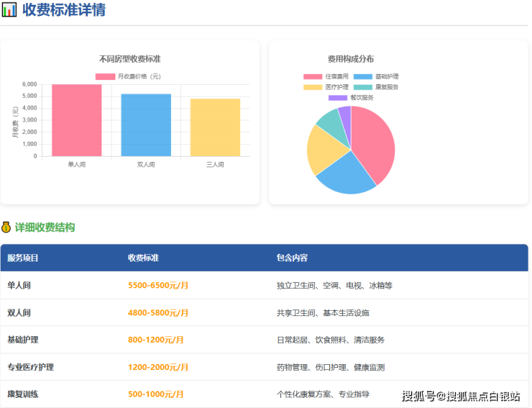
Task: Select the 专业医疗护理 table row label
Action: coord(31,367)
